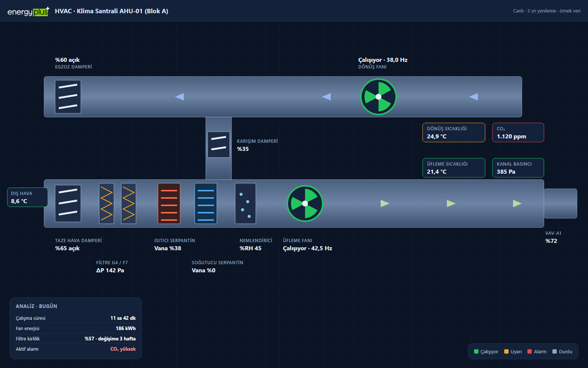Click the '%65 açık' fresh air value

click(x=67, y=248)
